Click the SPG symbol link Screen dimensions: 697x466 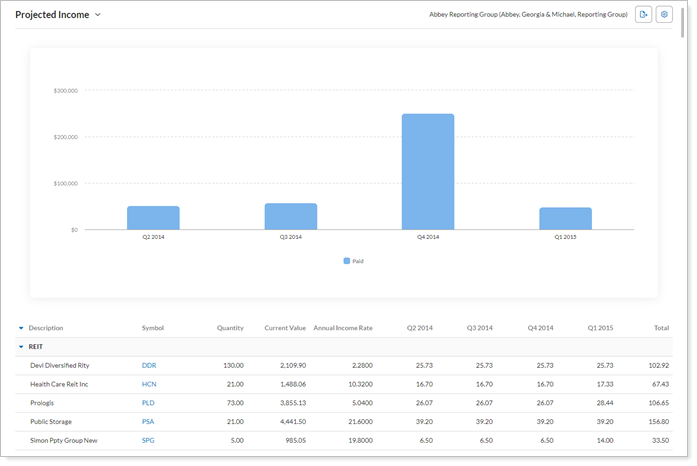point(148,440)
